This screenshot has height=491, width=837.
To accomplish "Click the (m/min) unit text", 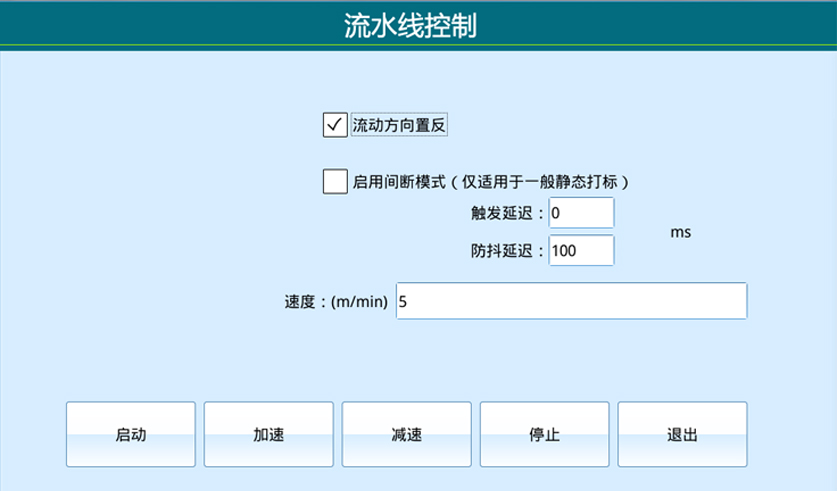I will tap(360, 302).
